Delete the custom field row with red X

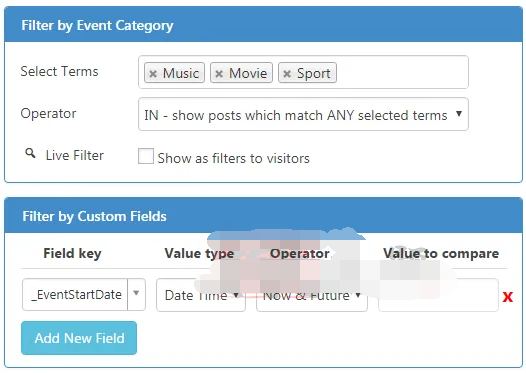click(508, 297)
